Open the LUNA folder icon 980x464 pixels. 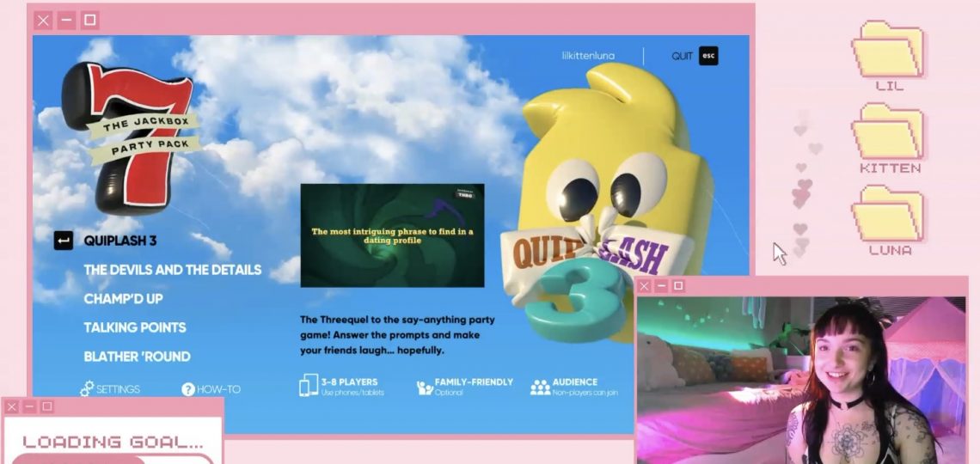[888, 214]
